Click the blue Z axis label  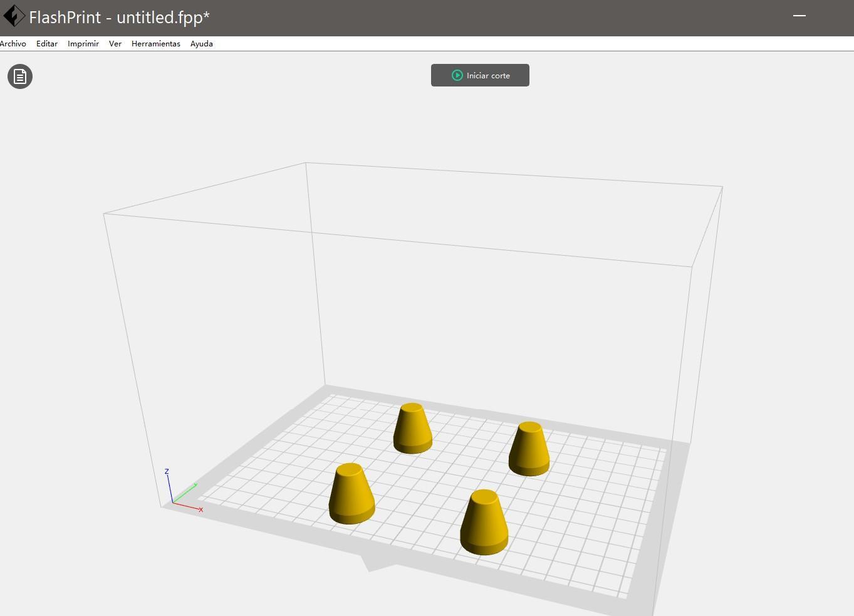pyautogui.click(x=167, y=471)
